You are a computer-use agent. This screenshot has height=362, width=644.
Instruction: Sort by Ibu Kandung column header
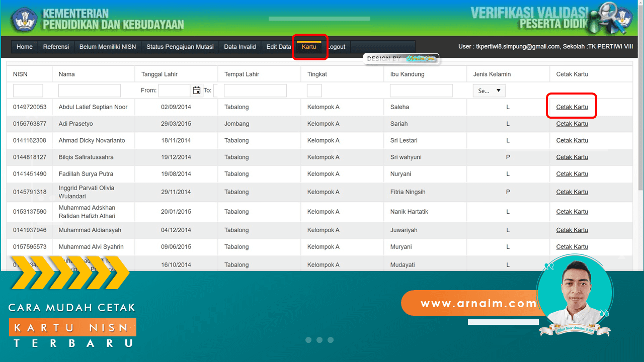[408, 74]
